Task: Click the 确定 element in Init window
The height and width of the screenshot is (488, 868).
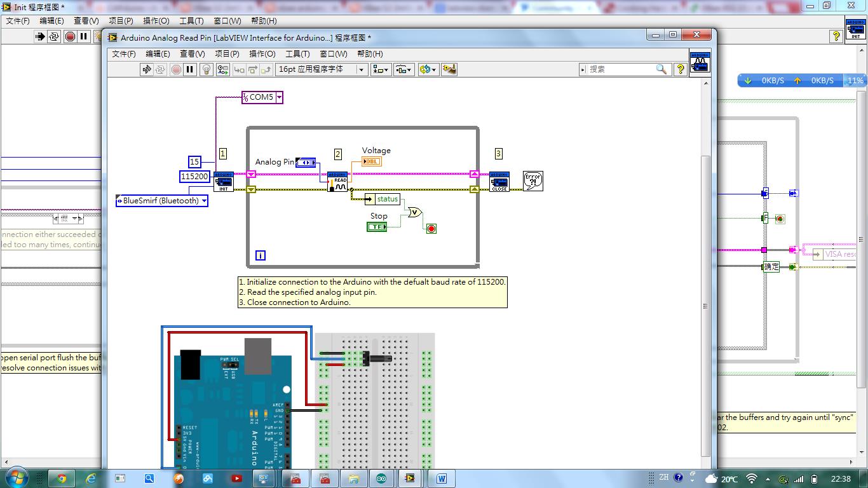Action: [x=771, y=267]
